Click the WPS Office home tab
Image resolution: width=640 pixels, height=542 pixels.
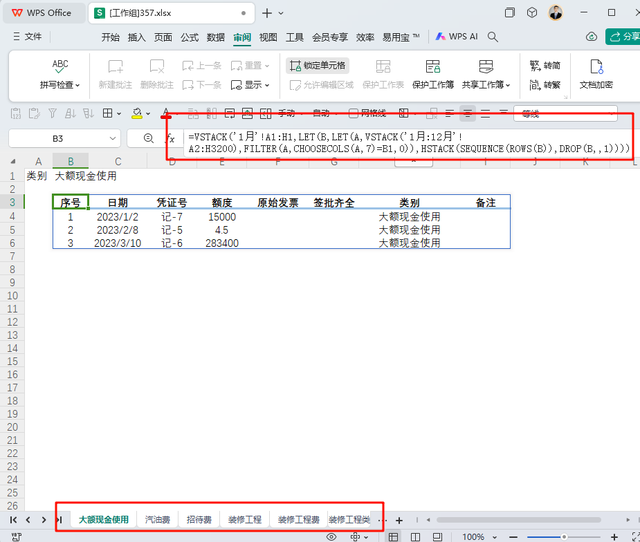click(42, 13)
